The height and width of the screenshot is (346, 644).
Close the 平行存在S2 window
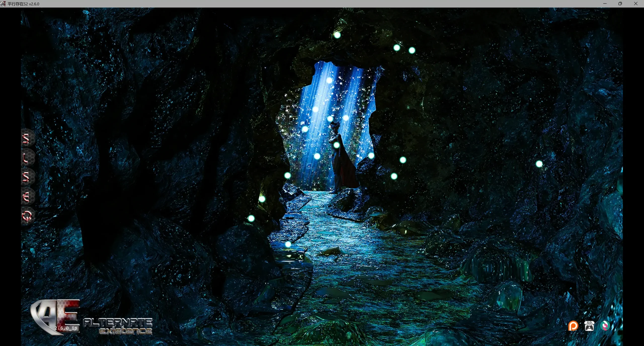pyautogui.click(x=636, y=4)
